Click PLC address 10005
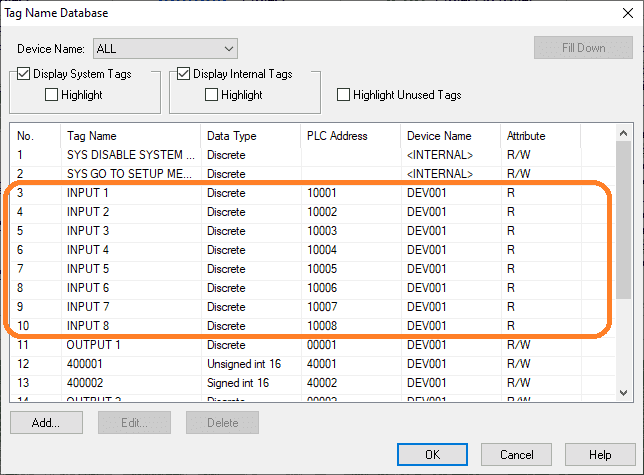644x475 pixels. [x=322, y=269]
